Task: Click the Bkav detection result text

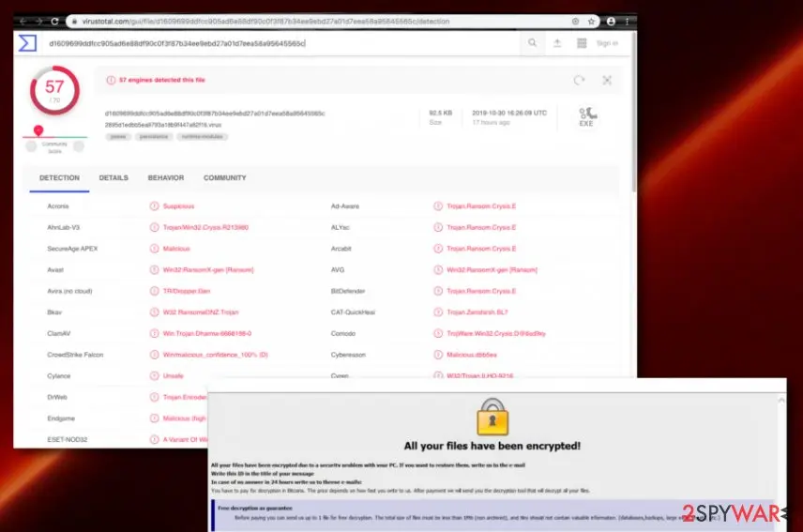Action: (200, 312)
